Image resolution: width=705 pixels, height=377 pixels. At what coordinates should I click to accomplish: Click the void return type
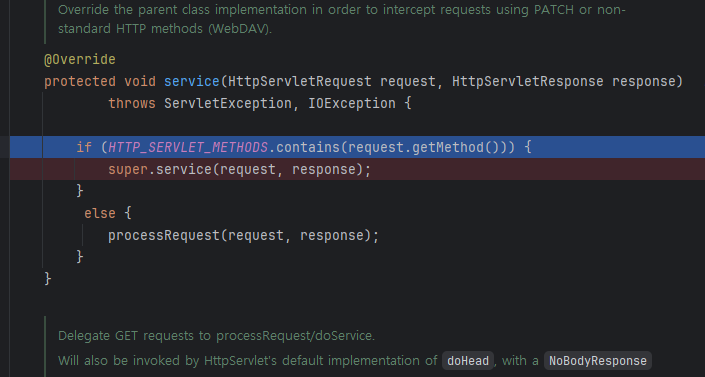point(140,81)
